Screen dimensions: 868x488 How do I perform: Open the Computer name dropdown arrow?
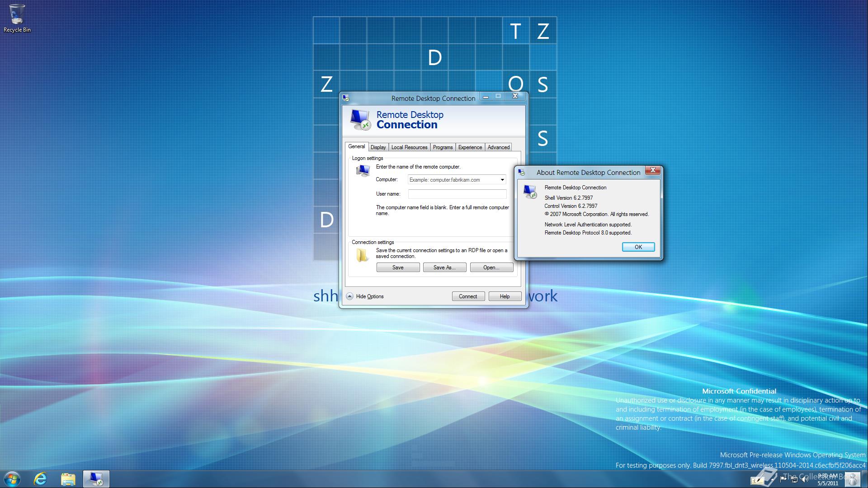pyautogui.click(x=502, y=180)
